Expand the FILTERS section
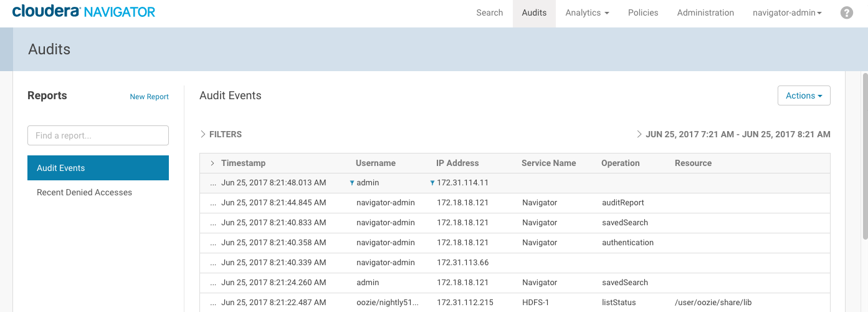 [221, 134]
